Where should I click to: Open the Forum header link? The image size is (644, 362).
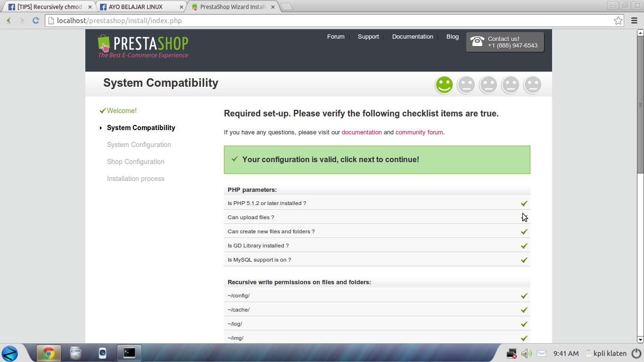coord(336,36)
